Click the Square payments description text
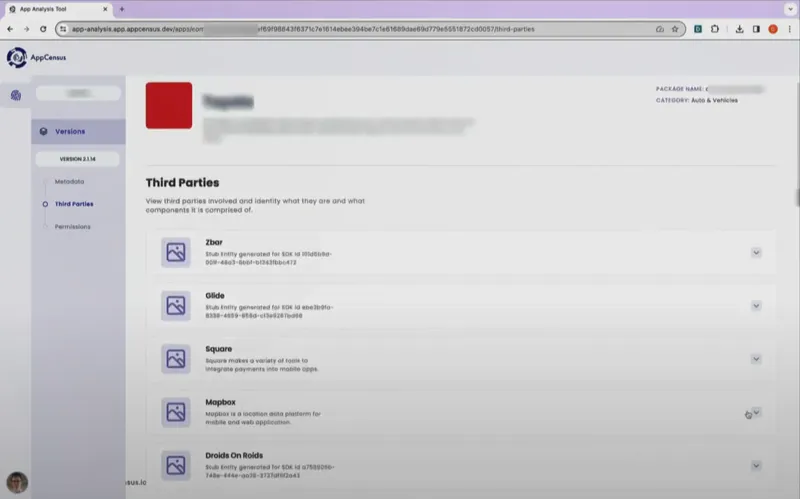This screenshot has width=800, height=499. (x=262, y=365)
